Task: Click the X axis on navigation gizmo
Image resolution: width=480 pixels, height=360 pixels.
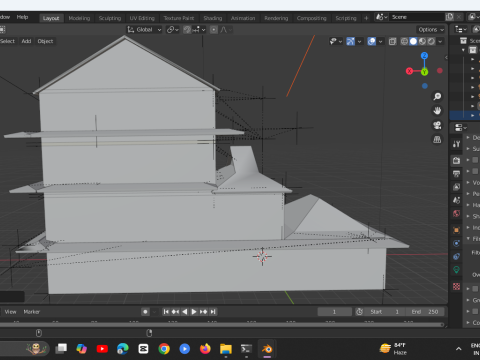Action: coord(409,71)
